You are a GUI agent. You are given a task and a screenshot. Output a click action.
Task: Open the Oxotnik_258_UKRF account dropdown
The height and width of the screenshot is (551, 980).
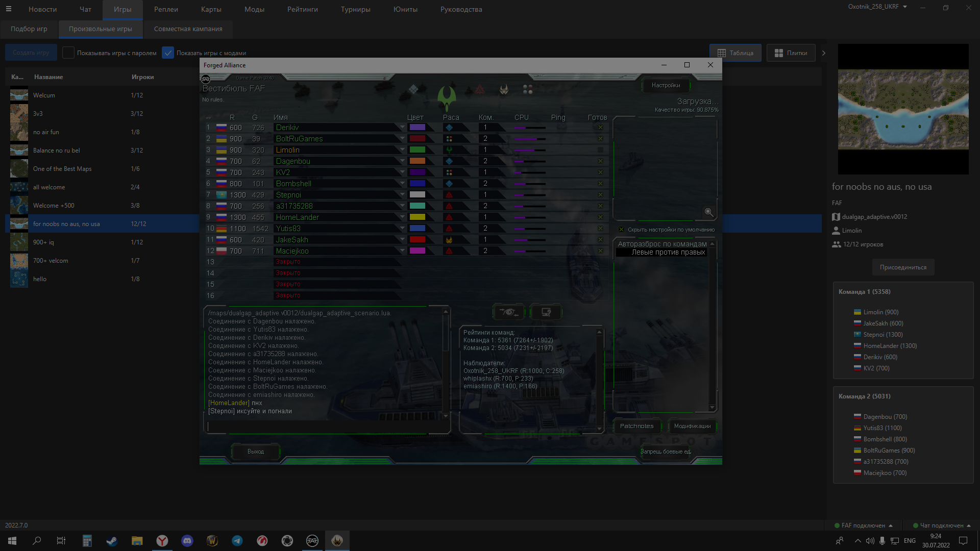click(877, 7)
